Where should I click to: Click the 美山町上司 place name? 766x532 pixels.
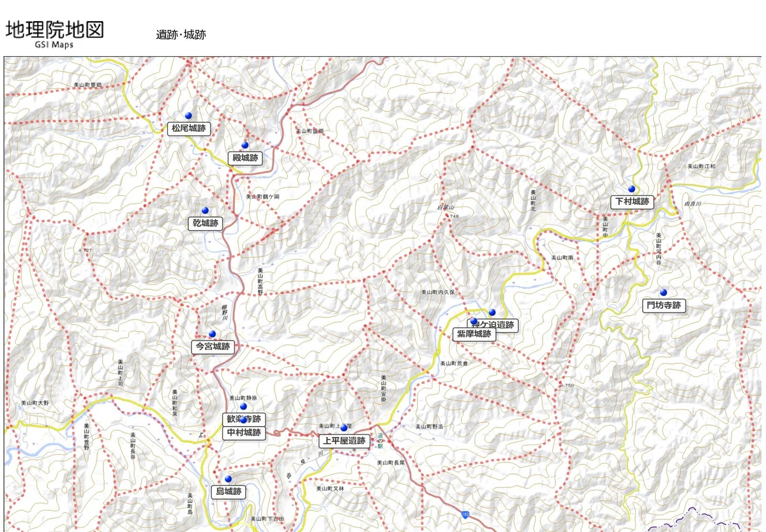click(119, 374)
